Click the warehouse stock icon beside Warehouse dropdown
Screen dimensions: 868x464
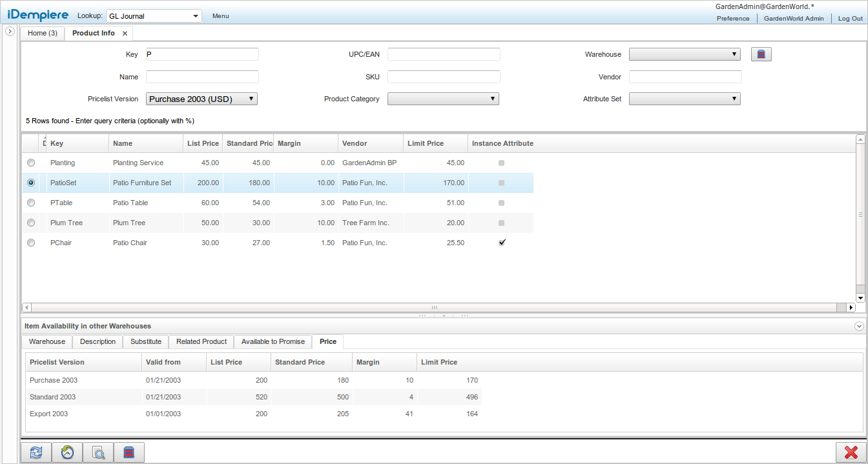[761, 54]
